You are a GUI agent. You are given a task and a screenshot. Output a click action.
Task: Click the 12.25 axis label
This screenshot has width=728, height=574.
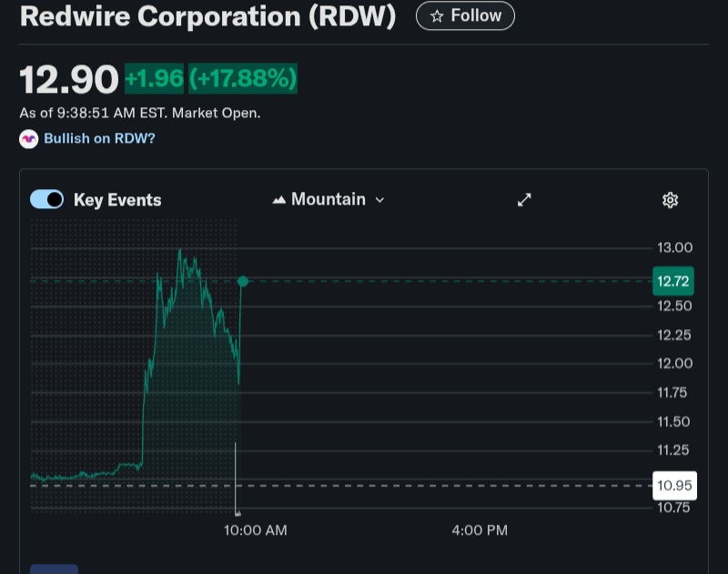coord(674,335)
